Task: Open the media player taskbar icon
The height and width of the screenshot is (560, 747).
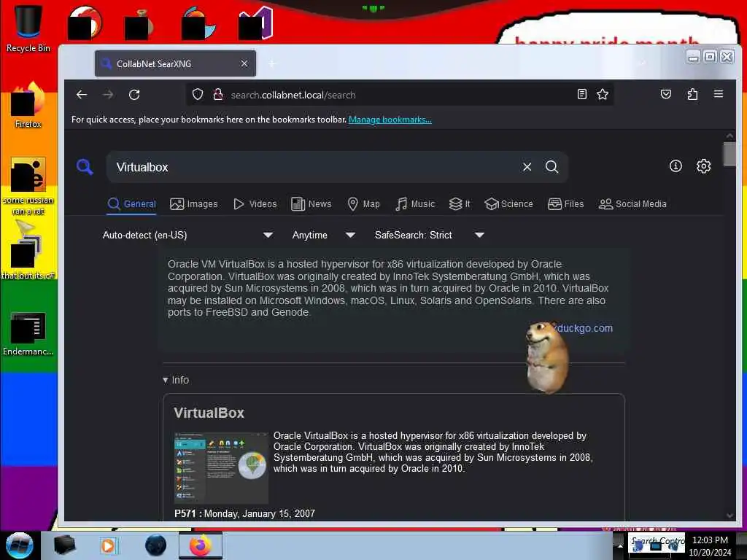Action: [108, 545]
